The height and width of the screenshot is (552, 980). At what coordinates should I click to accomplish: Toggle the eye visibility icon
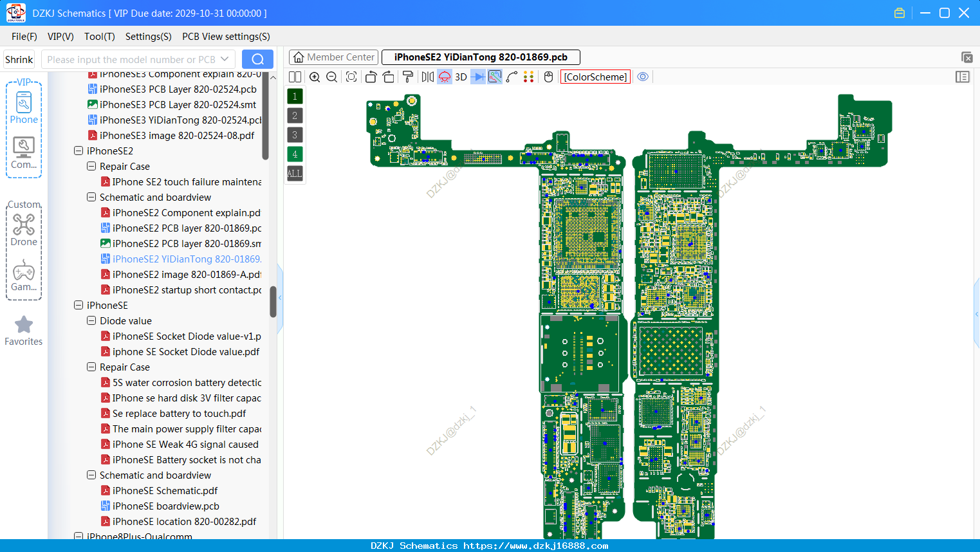[x=643, y=77]
